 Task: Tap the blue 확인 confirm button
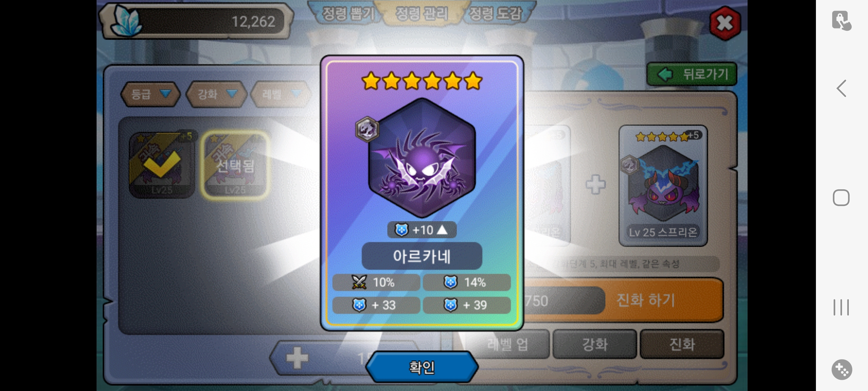point(422,367)
